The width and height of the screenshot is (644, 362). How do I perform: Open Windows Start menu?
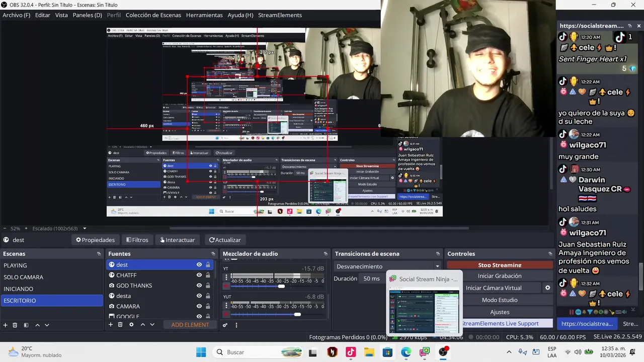click(200, 352)
